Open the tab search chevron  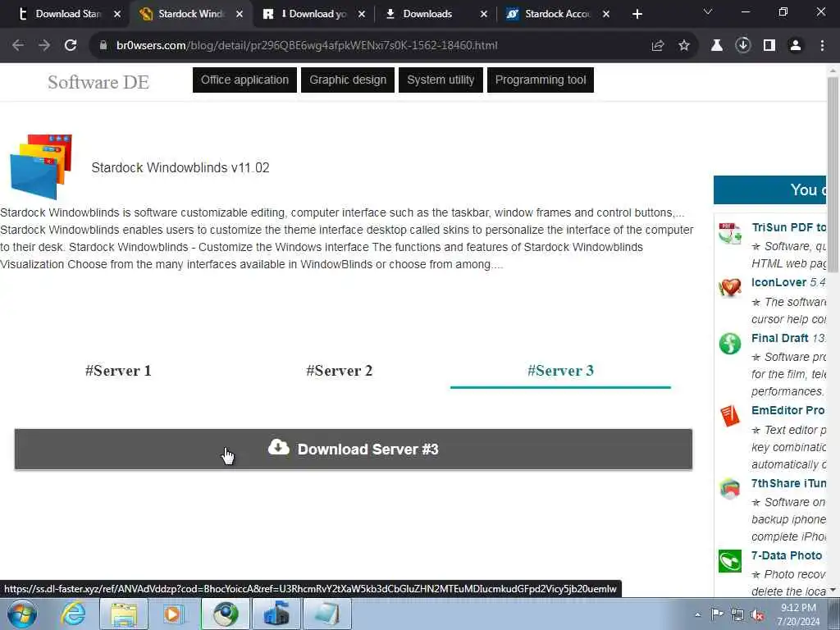tap(708, 11)
